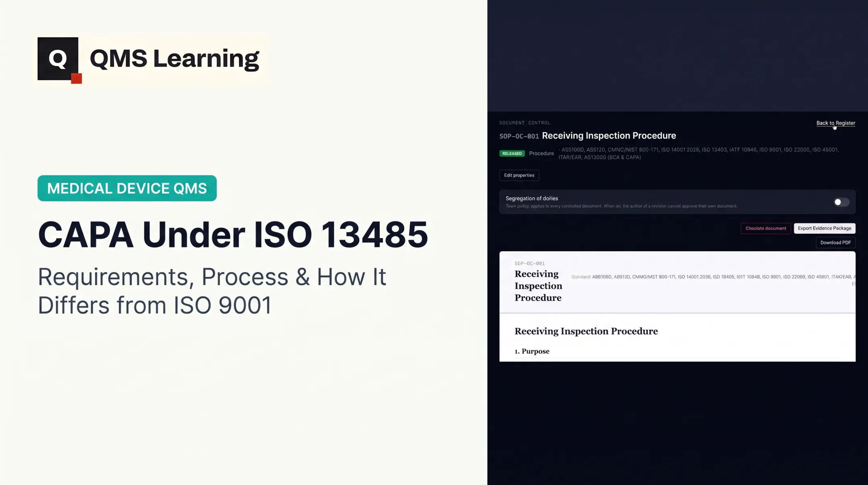Click the Procedure document type label
Viewport: 868px width, 485px height.
pyautogui.click(x=541, y=154)
